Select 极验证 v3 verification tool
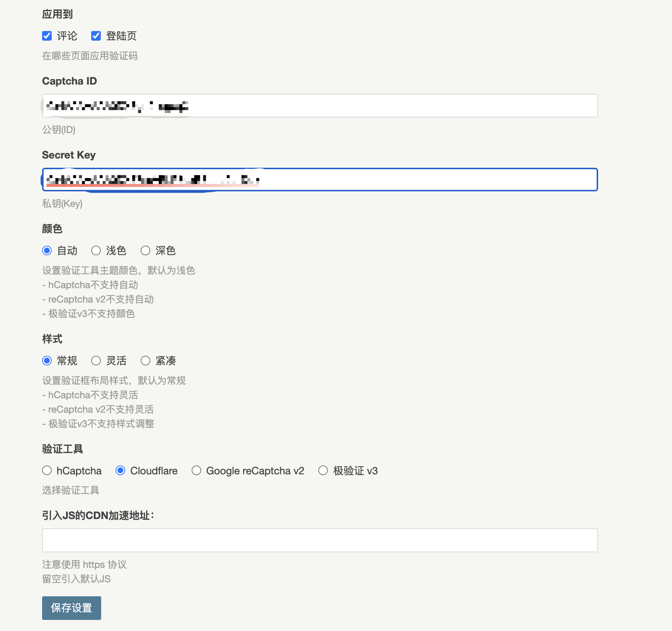 [x=323, y=470]
